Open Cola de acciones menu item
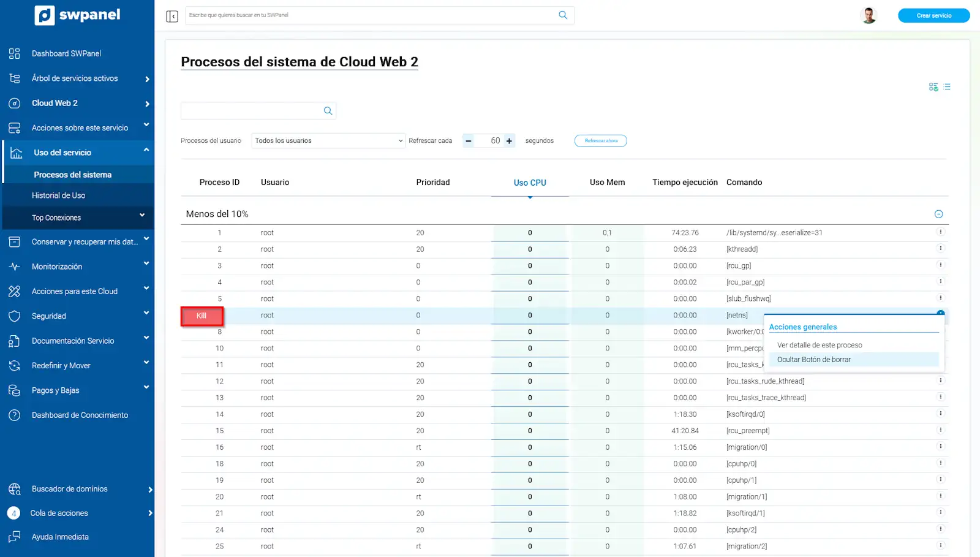The width and height of the screenshot is (980, 557). coord(59,513)
